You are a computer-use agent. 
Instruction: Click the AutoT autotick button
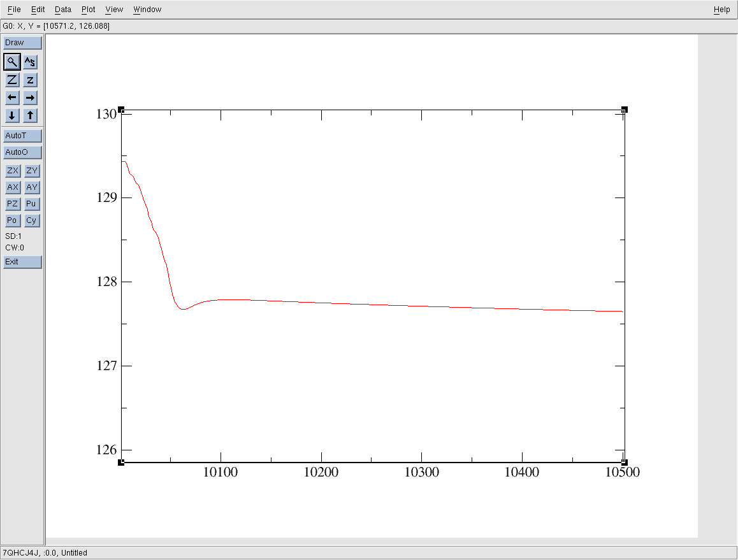click(22, 136)
